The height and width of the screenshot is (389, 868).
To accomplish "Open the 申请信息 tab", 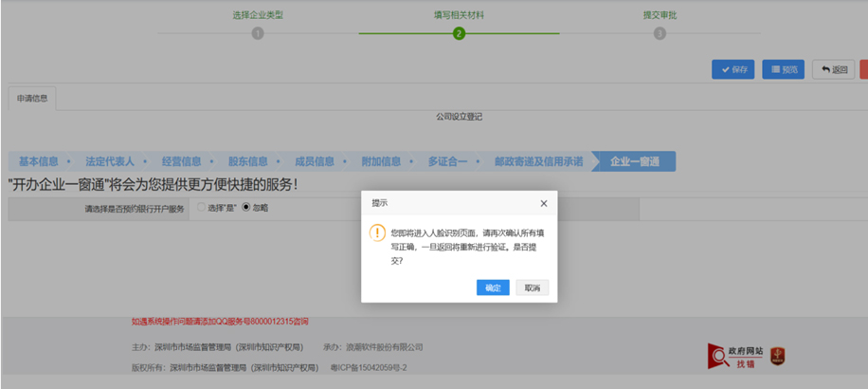I will click(x=32, y=98).
